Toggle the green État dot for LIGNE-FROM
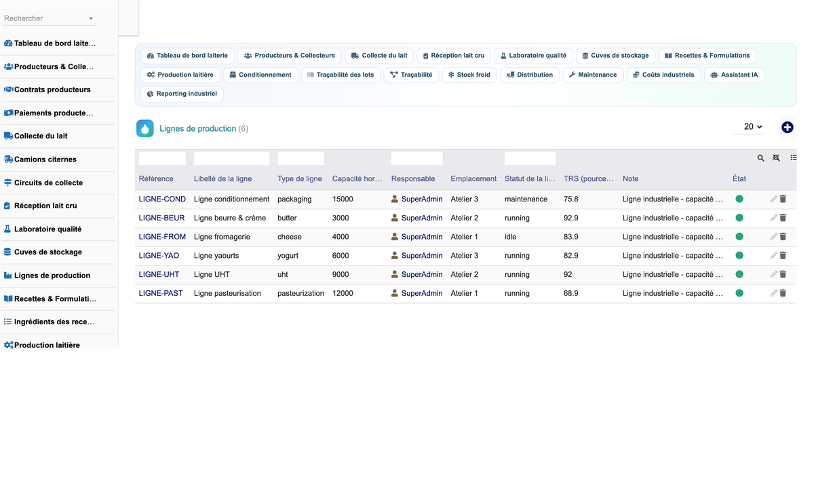 pos(739,237)
